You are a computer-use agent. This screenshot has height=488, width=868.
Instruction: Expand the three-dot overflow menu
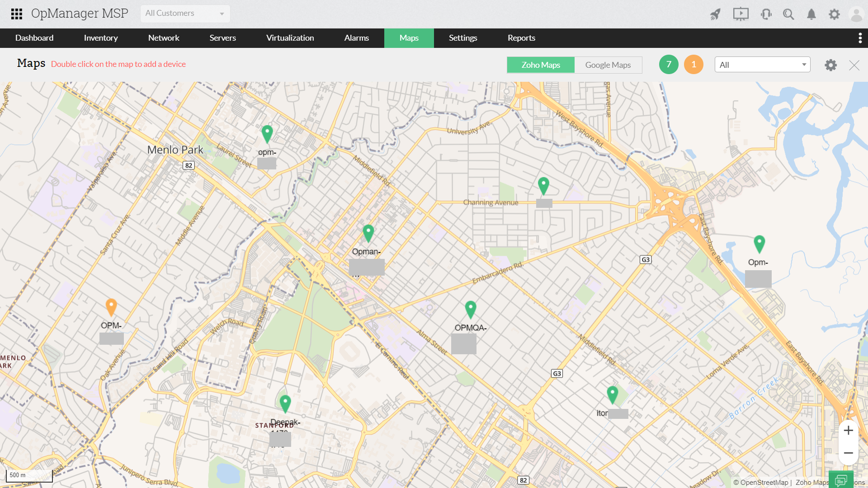(860, 38)
